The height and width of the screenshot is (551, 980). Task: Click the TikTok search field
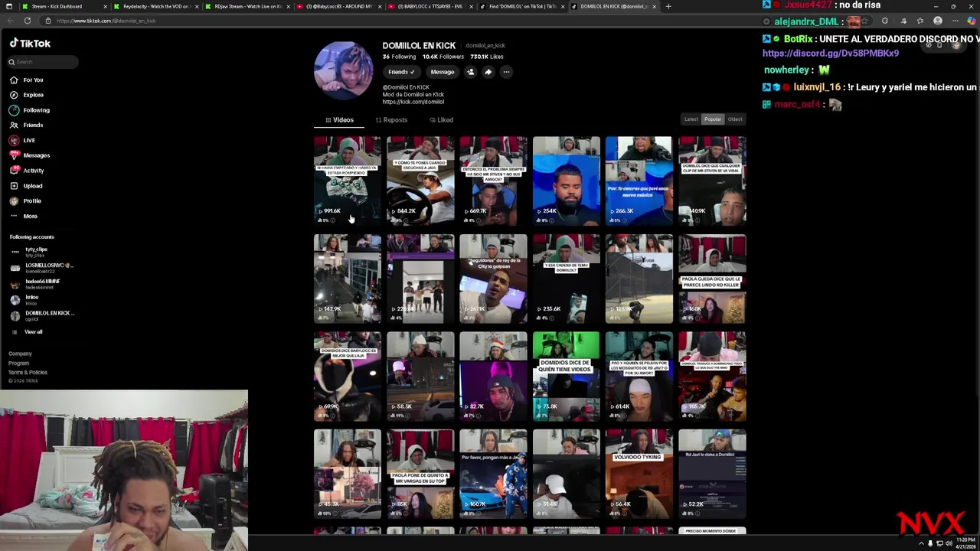pyautogui.click(x=42, y=62)
